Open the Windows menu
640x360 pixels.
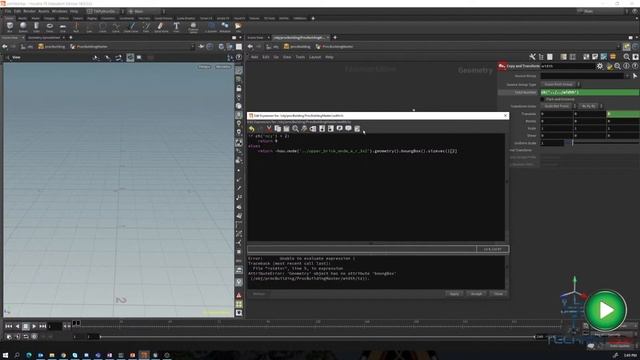pyautogui.click(x=60, y=11)
